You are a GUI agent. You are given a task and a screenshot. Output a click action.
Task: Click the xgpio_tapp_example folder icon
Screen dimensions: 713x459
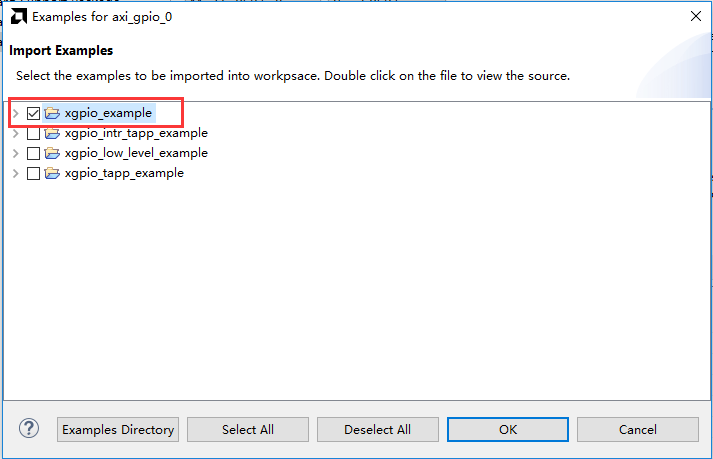[x=52, y=173]
